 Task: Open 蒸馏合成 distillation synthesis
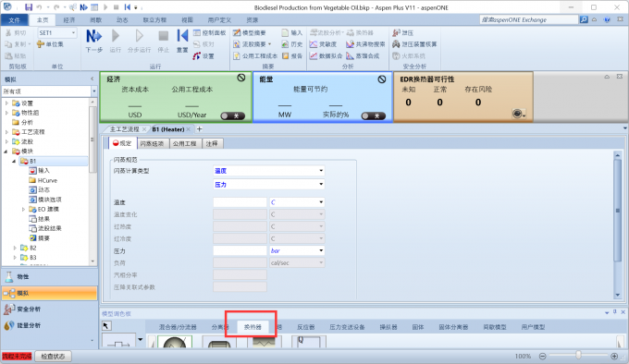click(x=363, y=56)
